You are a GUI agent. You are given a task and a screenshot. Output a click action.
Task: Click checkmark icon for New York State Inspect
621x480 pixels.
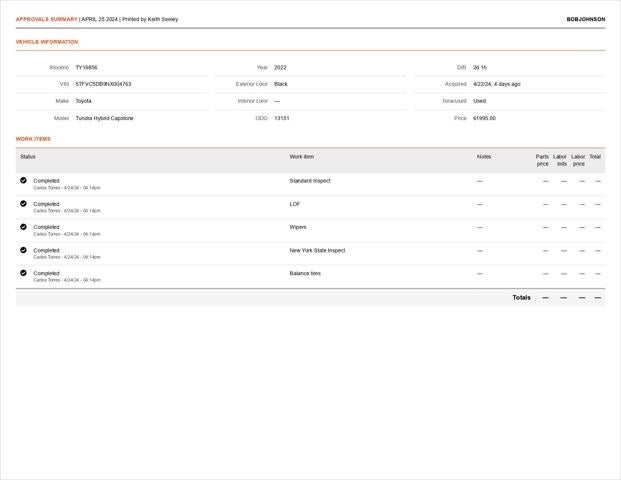pyautogui.click(x=23, y=250)
